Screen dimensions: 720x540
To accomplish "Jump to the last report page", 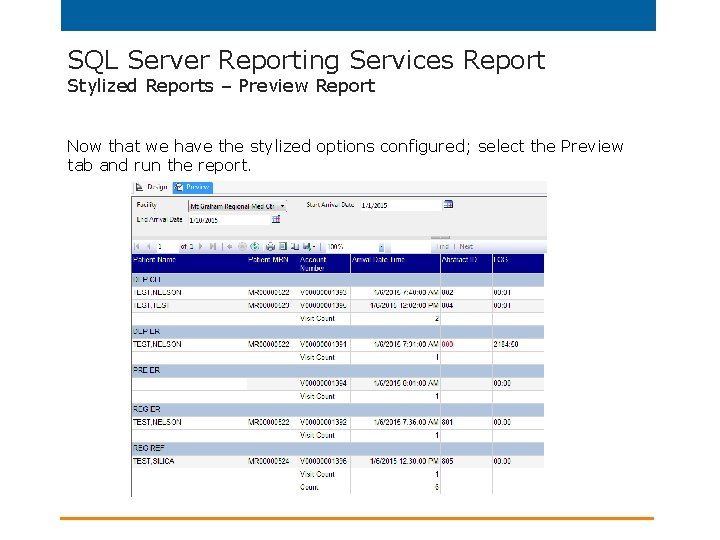I will (x=213, y=247).
